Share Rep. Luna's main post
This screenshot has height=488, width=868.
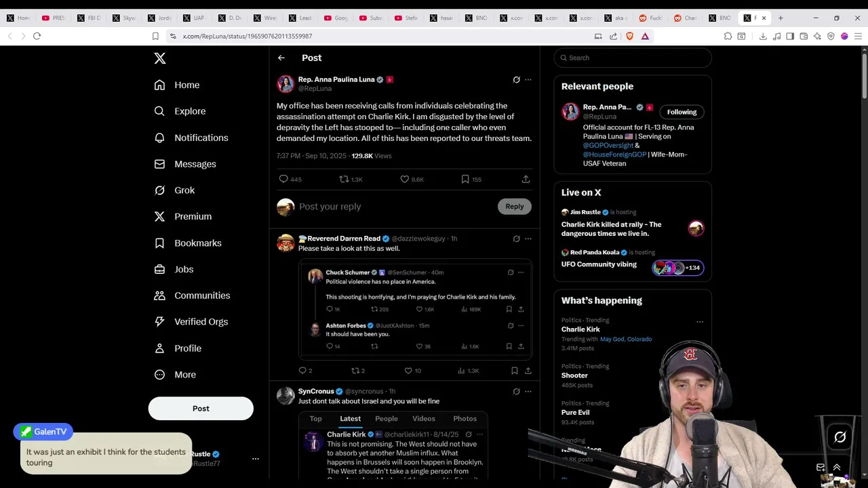(x=526, y=179)
